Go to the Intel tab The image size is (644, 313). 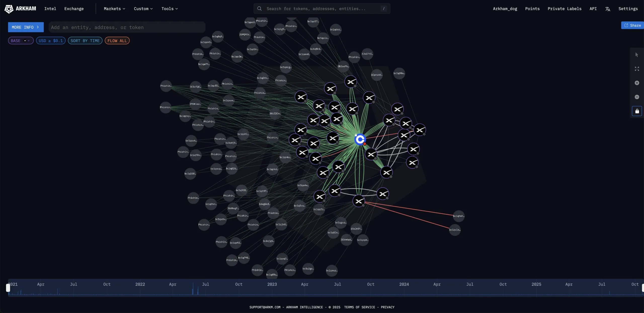click(x=50, y=9)
